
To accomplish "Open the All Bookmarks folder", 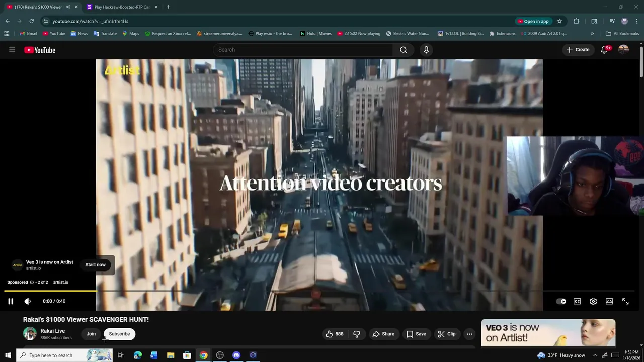I will click(622, 34).
